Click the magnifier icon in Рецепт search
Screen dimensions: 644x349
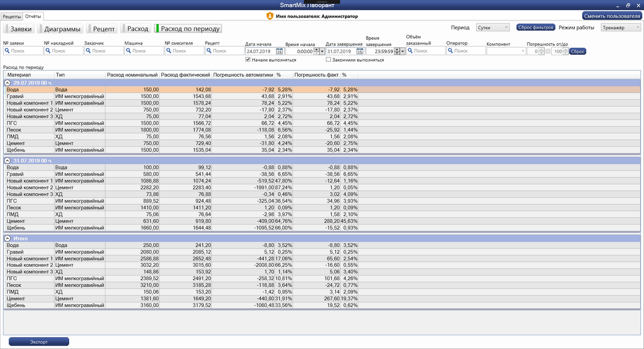tap(209, 51)
